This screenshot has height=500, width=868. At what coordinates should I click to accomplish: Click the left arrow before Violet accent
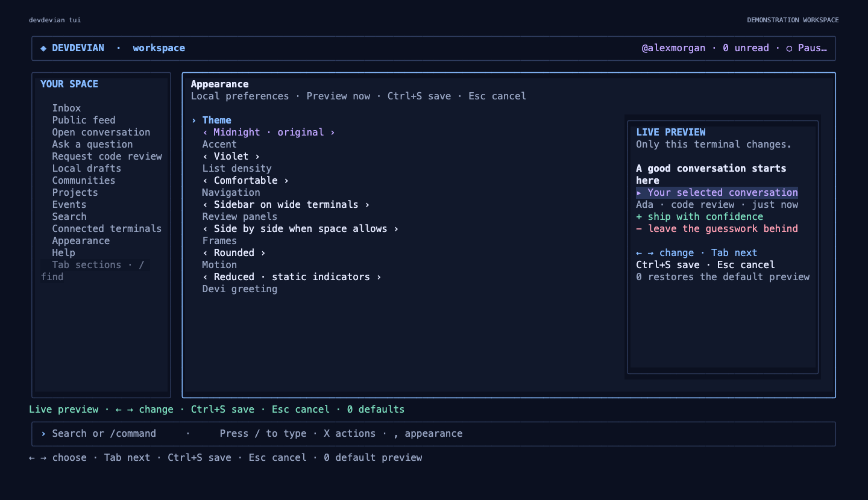[206, 157]
